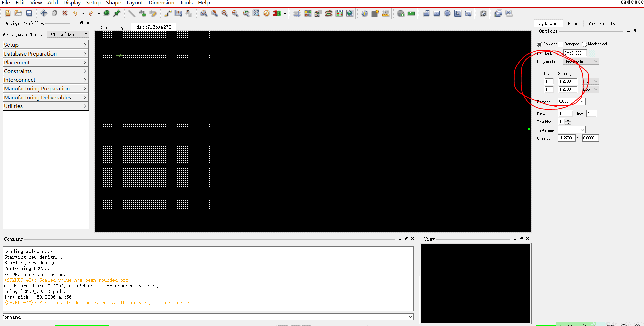Select the shape add circle icon

pyautogui.click(x=447, y=13)
